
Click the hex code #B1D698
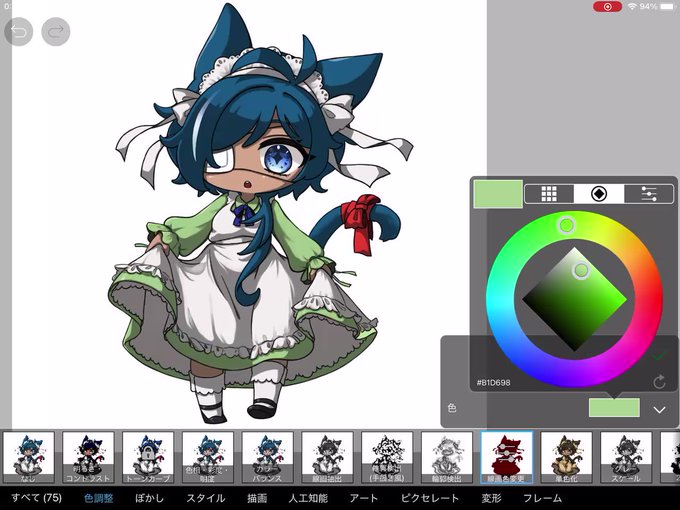[x=494, y=382]
